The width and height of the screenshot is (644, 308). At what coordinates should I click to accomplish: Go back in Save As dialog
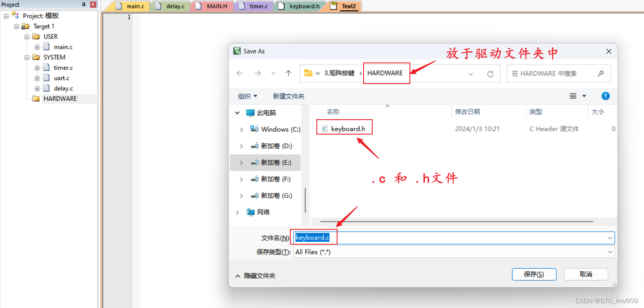(239, 73)
